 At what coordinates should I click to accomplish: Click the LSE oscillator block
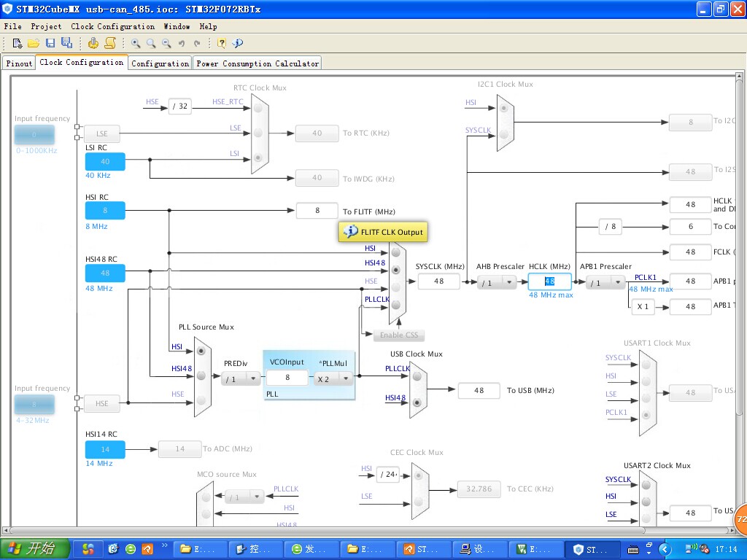tap(102, 134)
